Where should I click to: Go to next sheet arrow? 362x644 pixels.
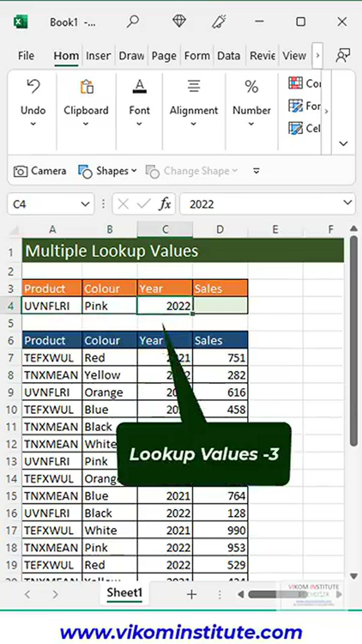pyautogui.click(x=55, y=594)
